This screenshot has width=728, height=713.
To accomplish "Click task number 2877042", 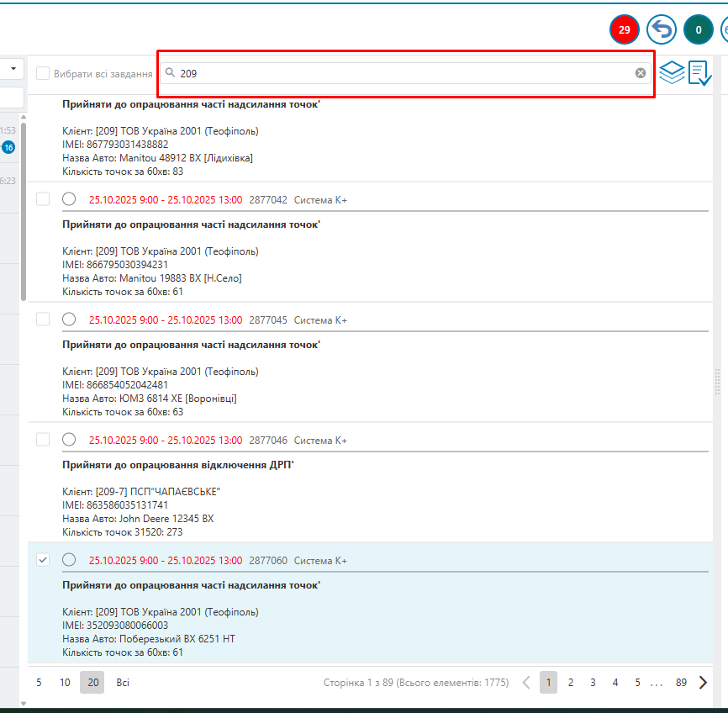I will pos(268,200).
